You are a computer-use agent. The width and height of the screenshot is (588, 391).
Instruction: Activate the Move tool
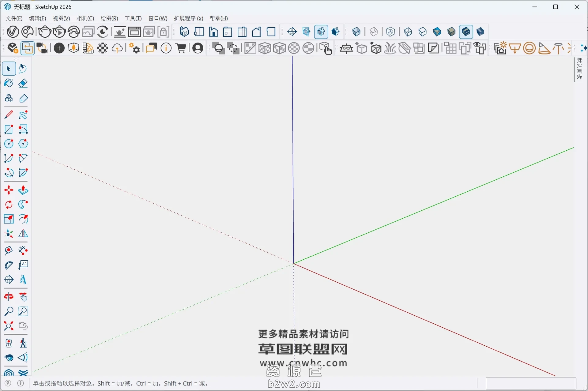pos(9,190)
